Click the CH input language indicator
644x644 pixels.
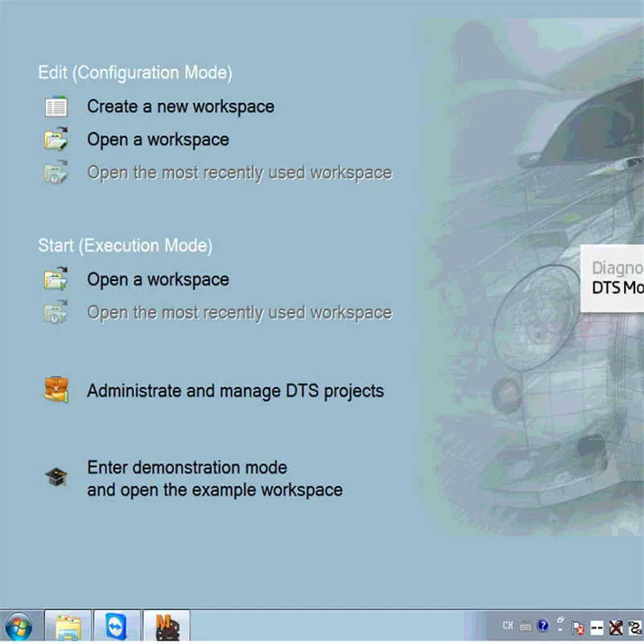point(508,625)
